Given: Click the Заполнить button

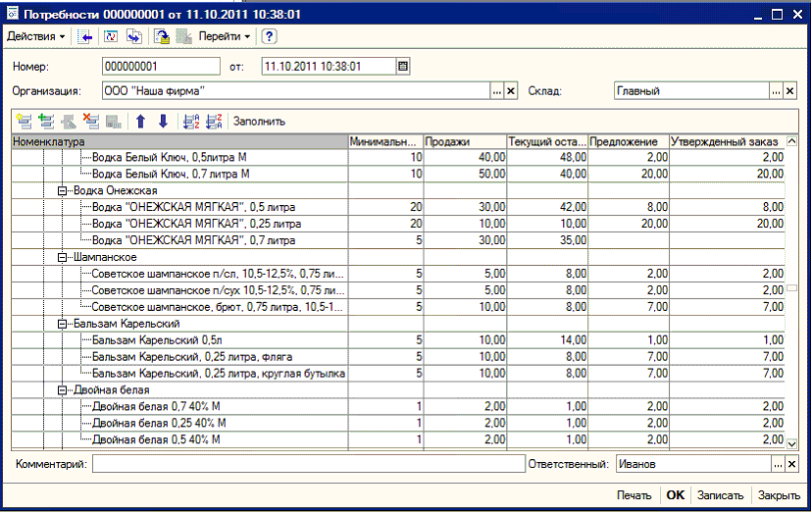Looking at the screenshot, I should tap(259, 122).
